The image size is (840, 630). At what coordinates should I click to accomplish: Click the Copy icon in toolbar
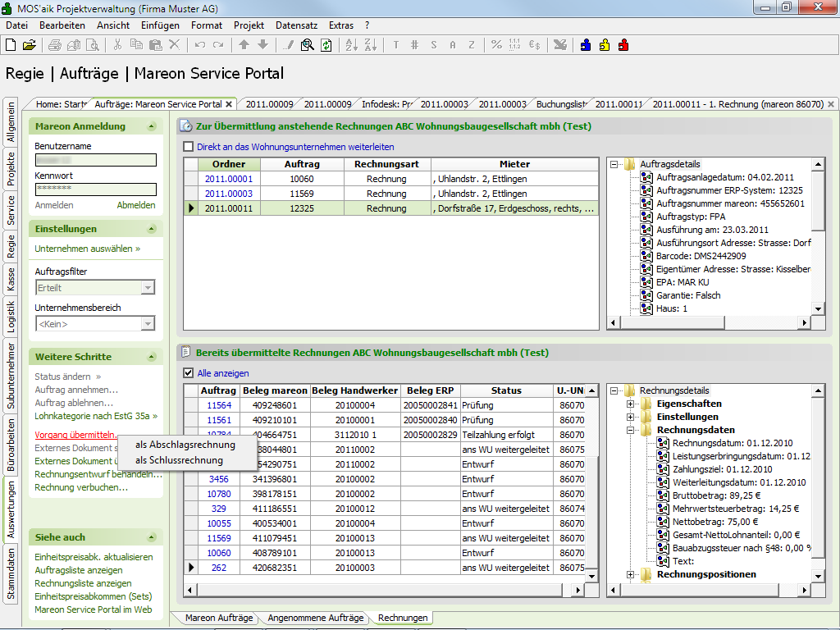(x=136, y=45)
